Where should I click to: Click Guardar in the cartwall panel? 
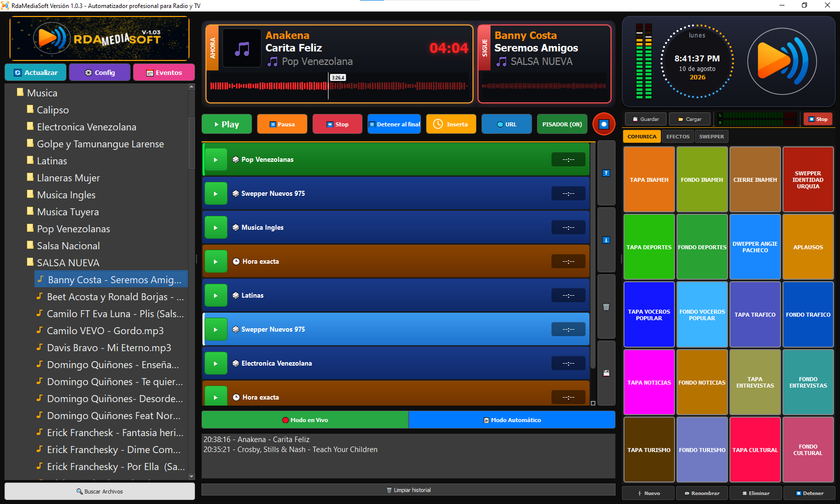(645, 119)
